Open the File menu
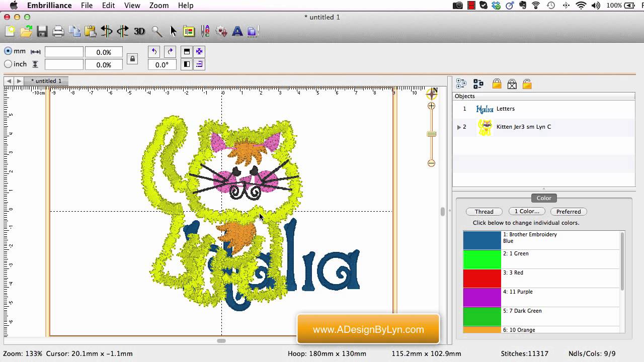The image size is (644, 362). click(87, 6)
